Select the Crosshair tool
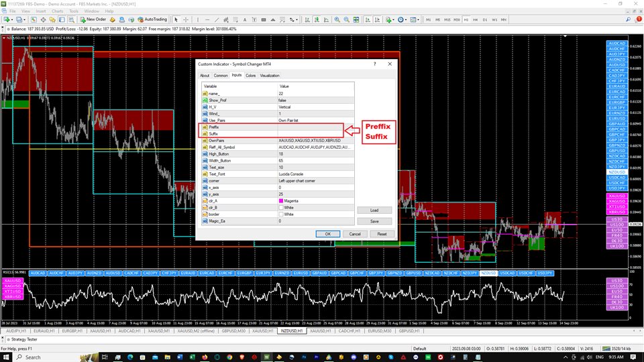Image resolution: width=644 pixels, height=362 pixels. coord(186,19)
